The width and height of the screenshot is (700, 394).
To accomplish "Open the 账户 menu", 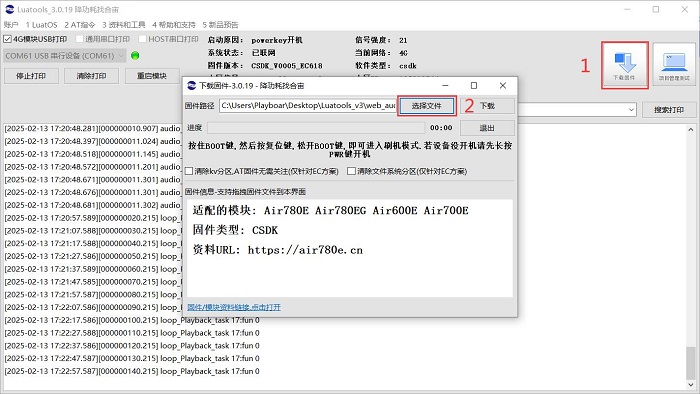I will [11, 25].
